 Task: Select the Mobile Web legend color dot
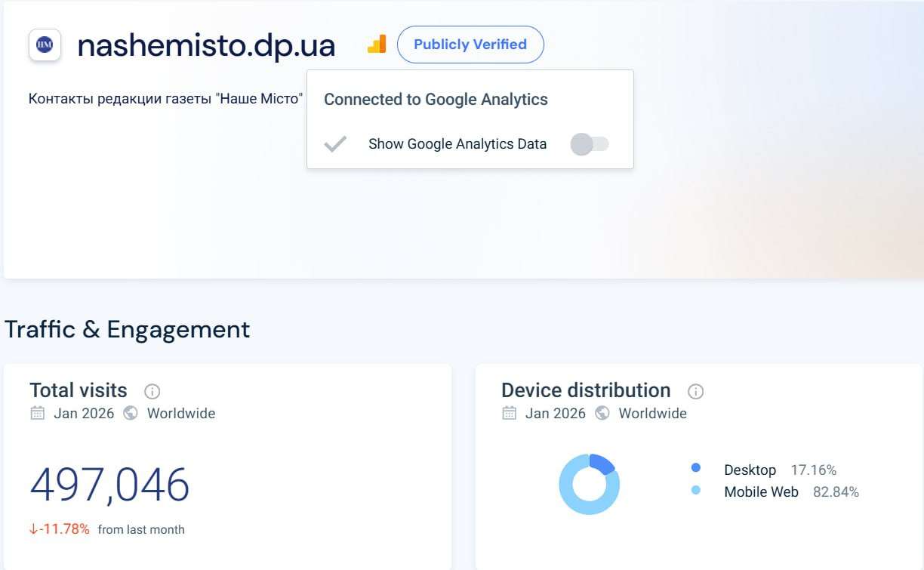(695, 491)
